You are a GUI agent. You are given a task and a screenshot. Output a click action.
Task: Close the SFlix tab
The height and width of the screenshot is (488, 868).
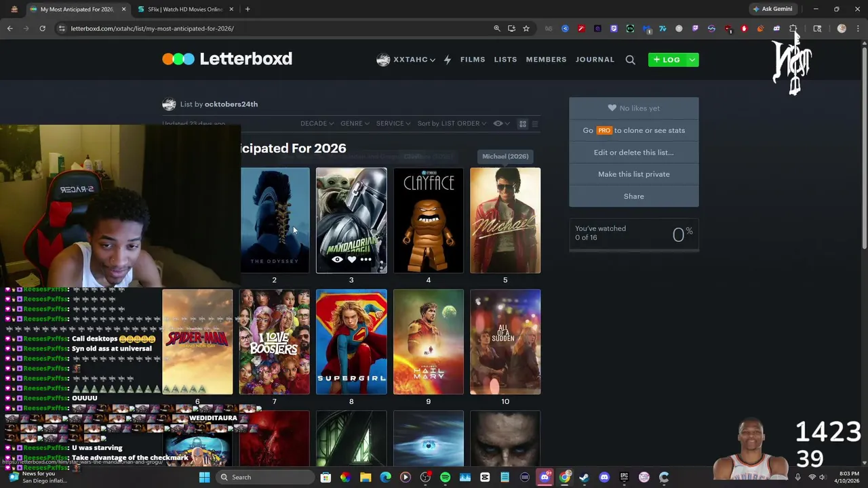pos(231,9)
